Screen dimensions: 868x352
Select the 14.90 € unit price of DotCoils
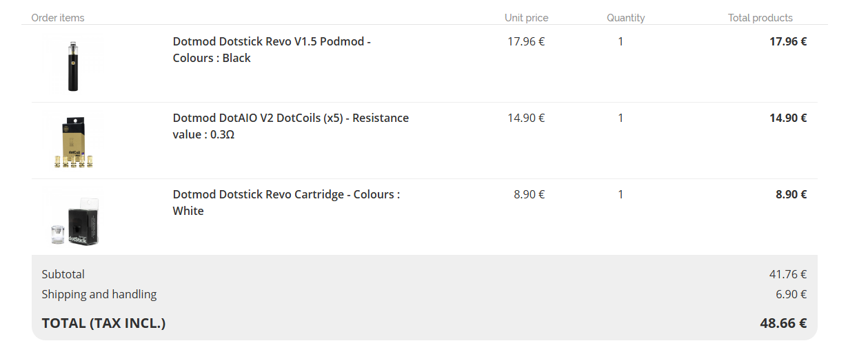(526, 118)
